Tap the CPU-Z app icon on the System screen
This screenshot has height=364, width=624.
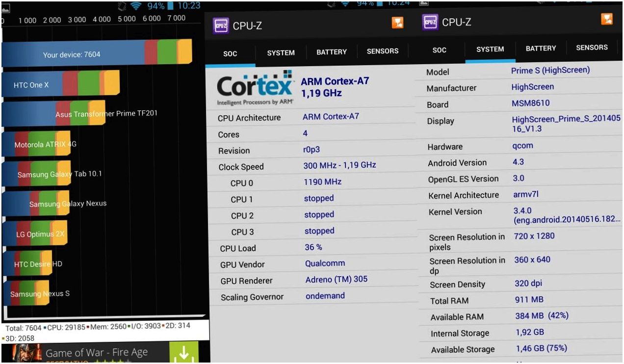click(x=430, y=22)
